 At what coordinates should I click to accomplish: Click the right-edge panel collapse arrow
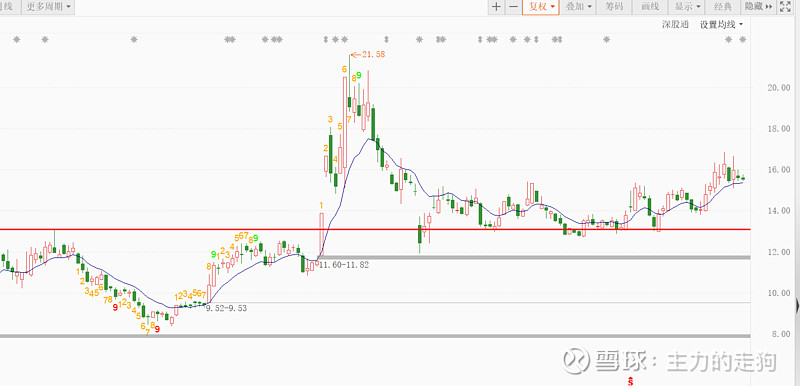797,305
